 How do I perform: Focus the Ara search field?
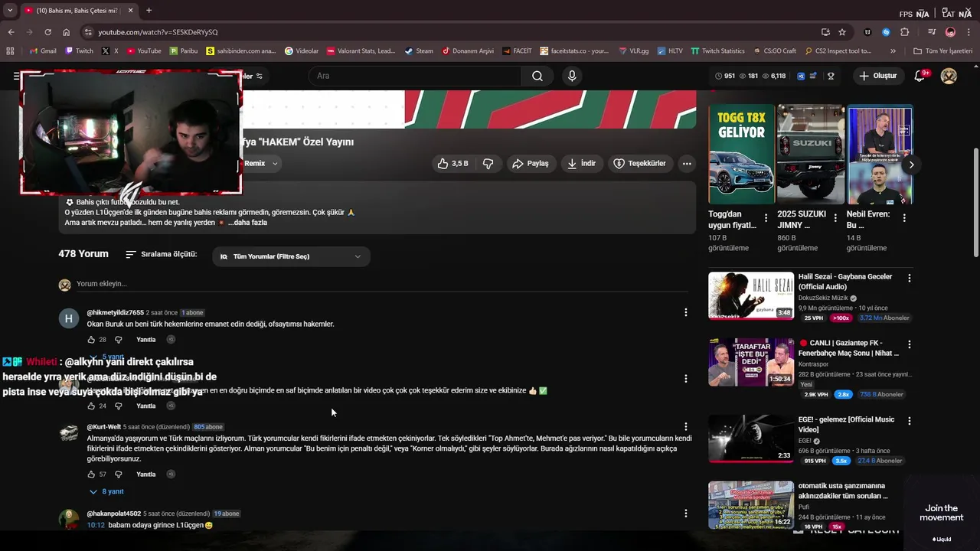click(415, 76)
